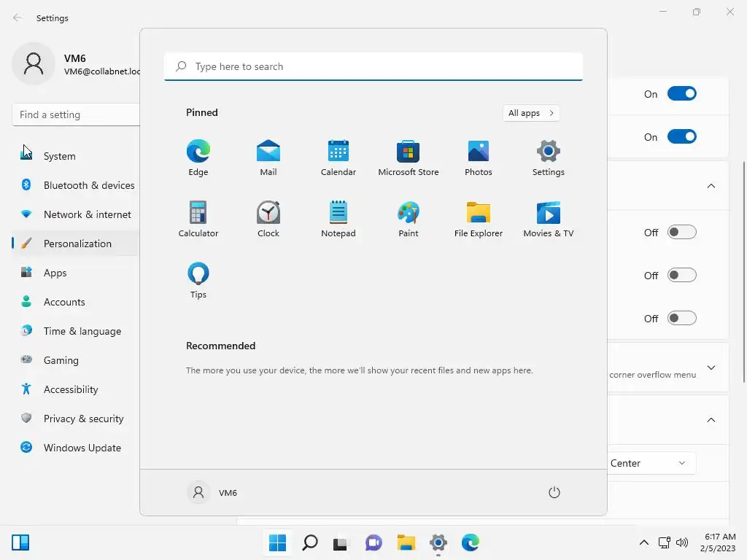Expand the corner overflow menu section

point(711,367)
